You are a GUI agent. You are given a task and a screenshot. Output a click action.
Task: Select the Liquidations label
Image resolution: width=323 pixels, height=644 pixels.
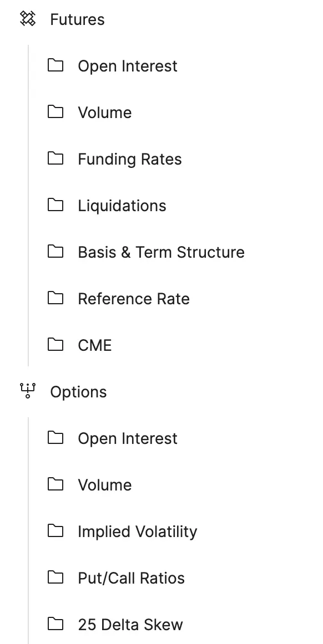pyautogui.click(x=122, y=206)
